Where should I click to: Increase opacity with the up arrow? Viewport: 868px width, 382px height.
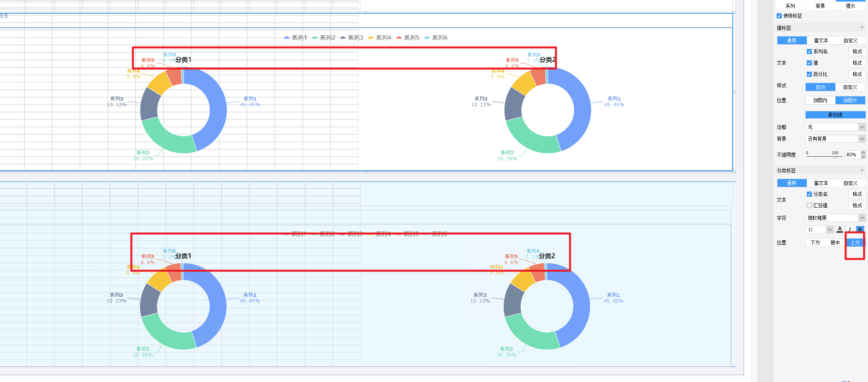(863, 153)
